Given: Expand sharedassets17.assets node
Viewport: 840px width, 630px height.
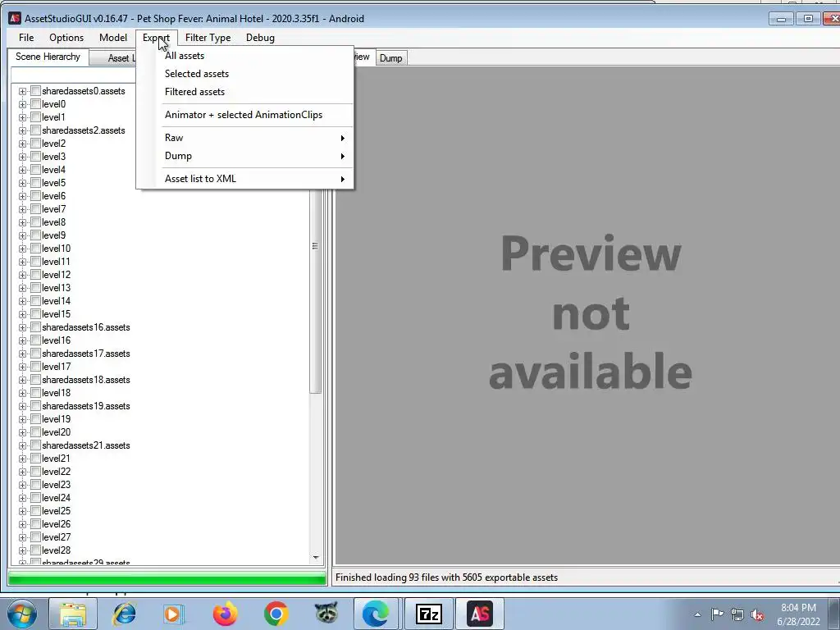Looking at the screenshot, I should coord(22,354).
